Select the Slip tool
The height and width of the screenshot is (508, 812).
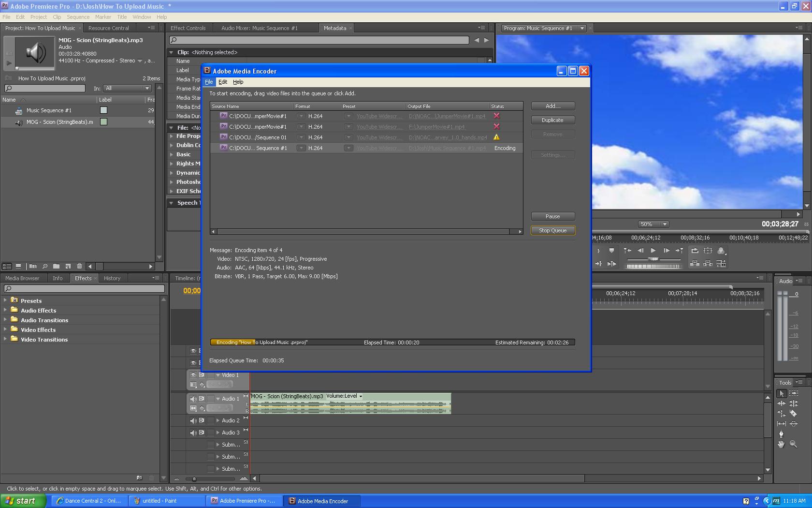782,423
